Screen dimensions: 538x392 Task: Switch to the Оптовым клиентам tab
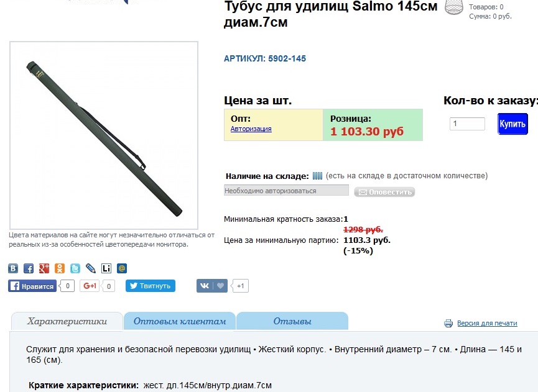(x=180, y=321)
